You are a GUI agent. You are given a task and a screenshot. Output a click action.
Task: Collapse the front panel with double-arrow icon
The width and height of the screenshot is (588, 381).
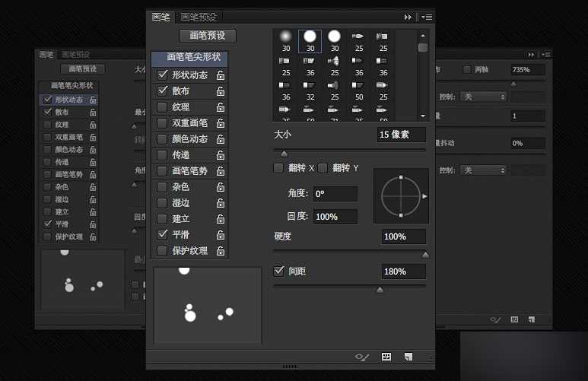click(408, 16)
